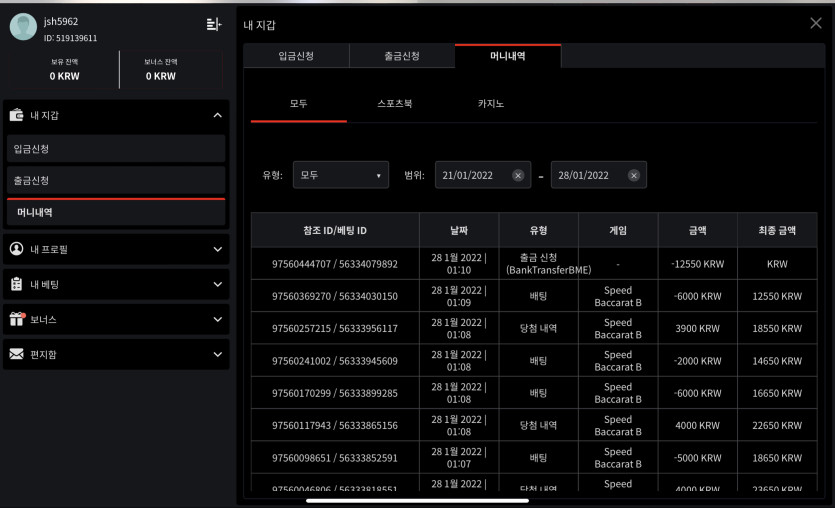
Task: Clear the 28/01/2022 end date
Action: pyautogui.click(x=633, y=175)
